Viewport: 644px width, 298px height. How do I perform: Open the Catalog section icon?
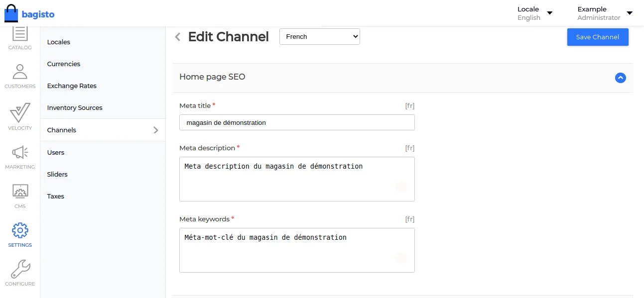pos(20,35)
